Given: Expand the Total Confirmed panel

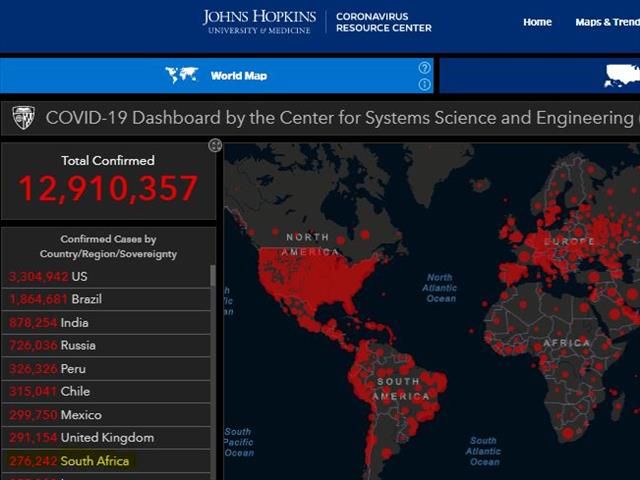Looking at the screenshot, I should coord(215,145).
